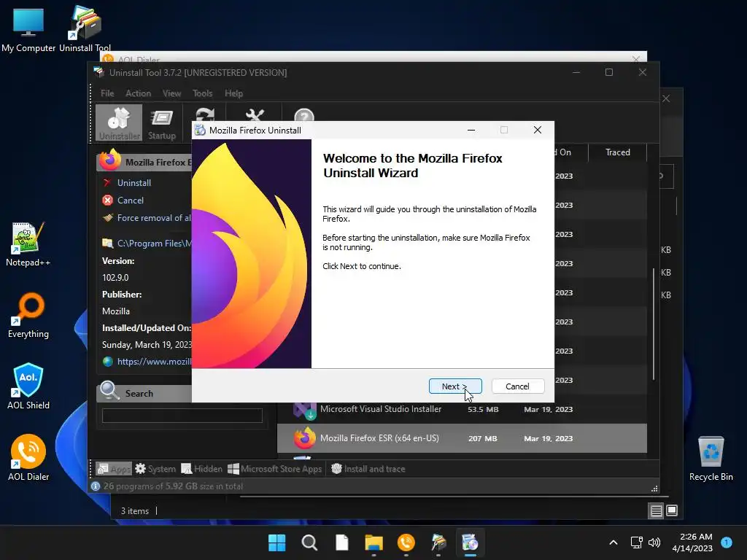Click Firefox icon in Mozilla Firefox ESR row
This screenshot has width=747, height=560.
click(305, 438)
